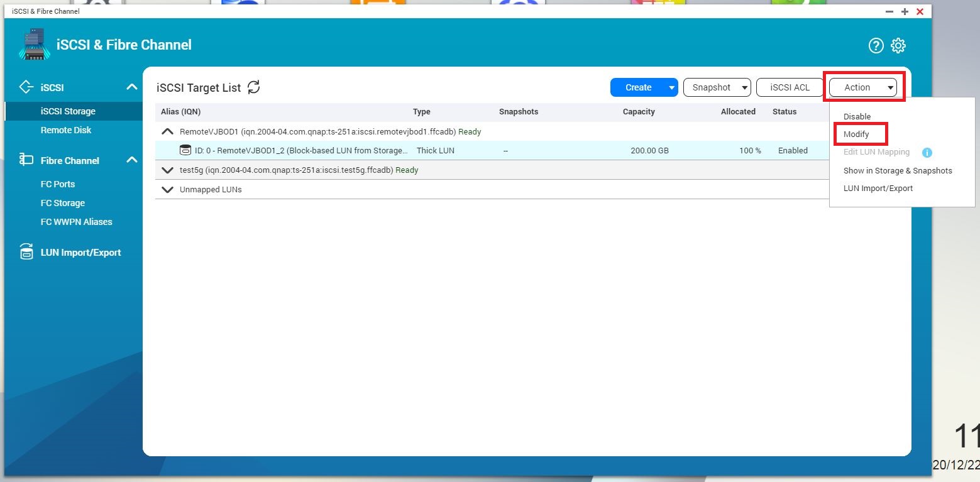The height and width of the screenshot is (482, 980).
Task: Click the Fibre Channel sidebar icon
Action: pyautogui.click(x=26, y=160)
